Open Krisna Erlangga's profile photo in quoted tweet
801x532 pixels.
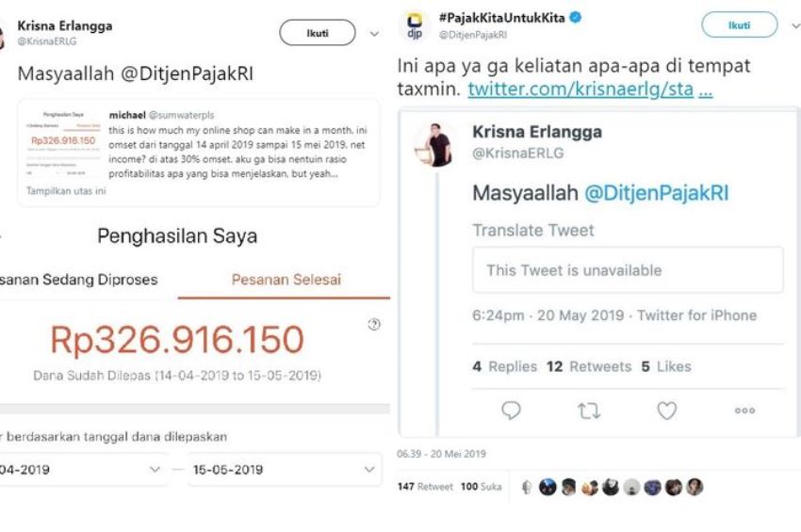click(x=435, y=145)
